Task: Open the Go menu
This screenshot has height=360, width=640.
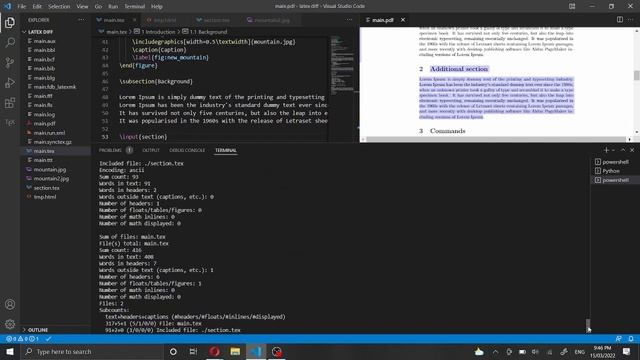Action: coord(98,6)
